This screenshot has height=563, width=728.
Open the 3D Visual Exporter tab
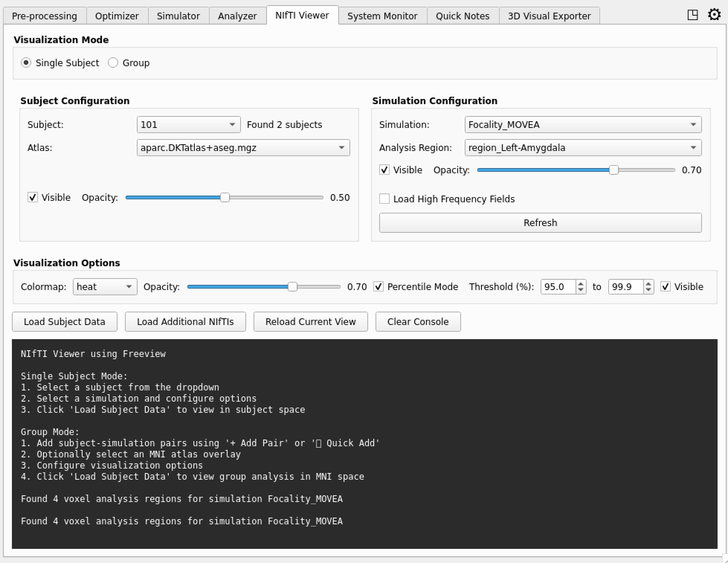pyautogui.click(x=549, y=16)
